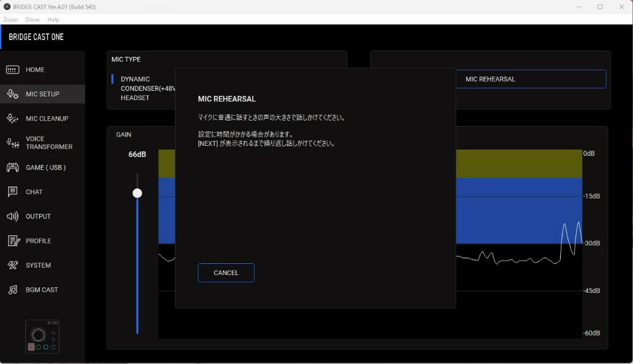Click the MIC CLEANUP sparkle-mic icon

coord(12,119)
